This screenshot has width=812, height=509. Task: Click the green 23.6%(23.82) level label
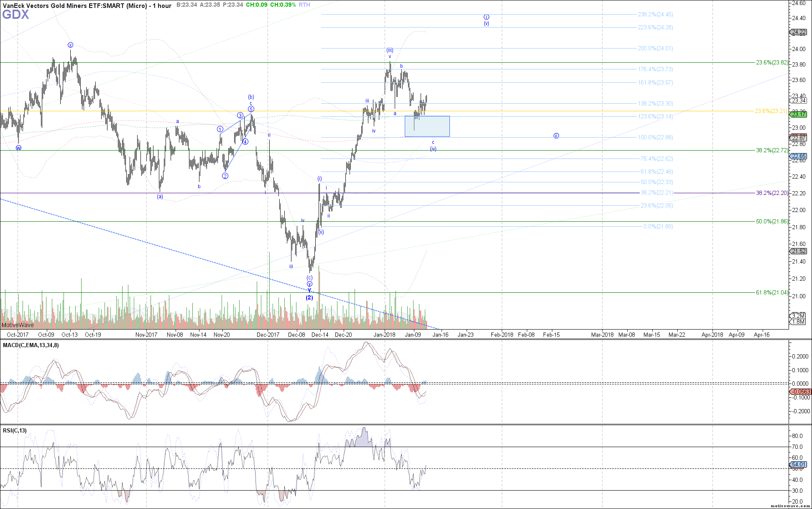click(772, 62)
